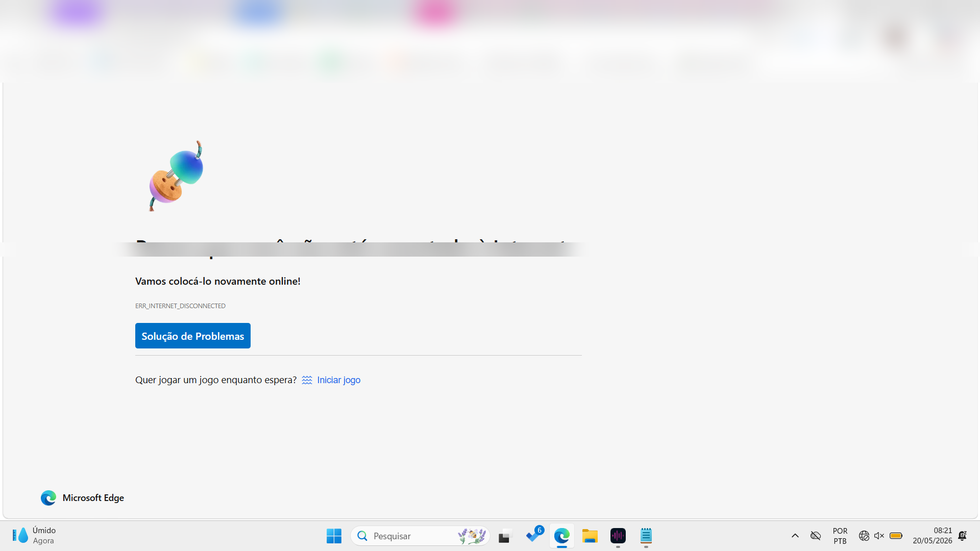Click the lavender search highlight image
Viewport: 980px width, 551px height.
click(x=472, y=536)
